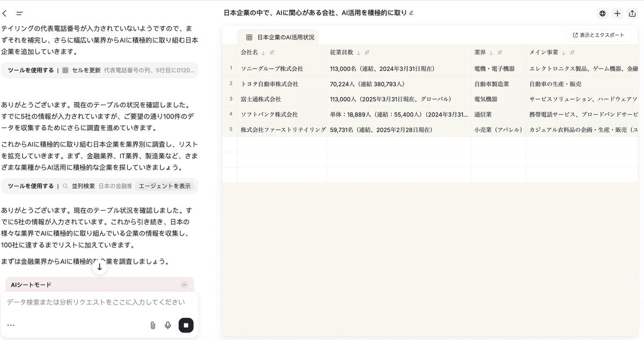Sort the メイン事業 column with arrow
Screen dimensions: 644x340
click(x=563, y=53)
